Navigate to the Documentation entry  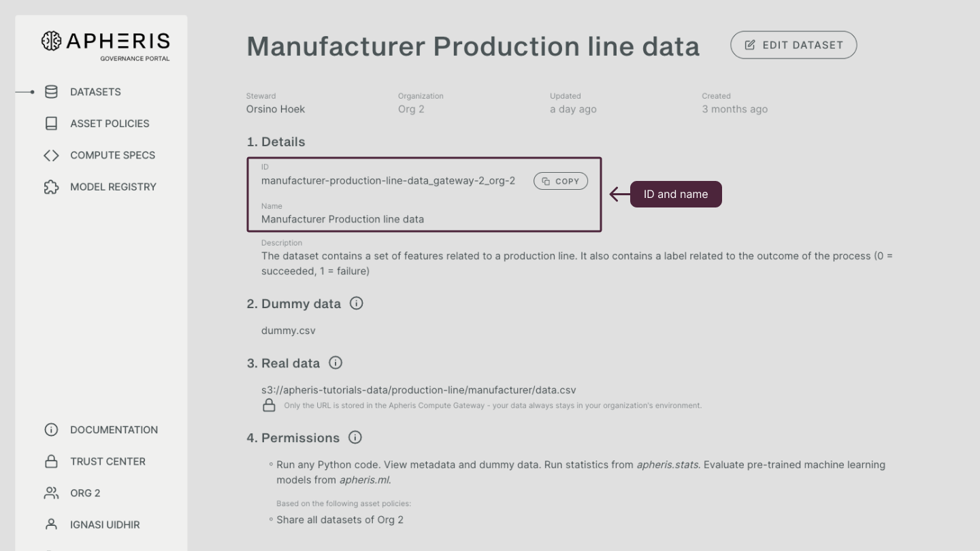114,429
